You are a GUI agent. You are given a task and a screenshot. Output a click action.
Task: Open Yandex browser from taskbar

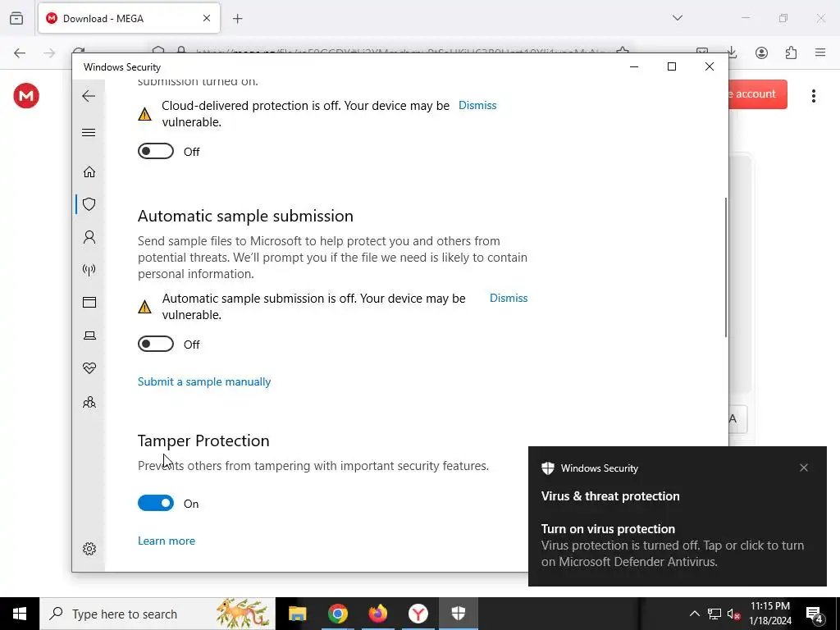coord(418,614)
